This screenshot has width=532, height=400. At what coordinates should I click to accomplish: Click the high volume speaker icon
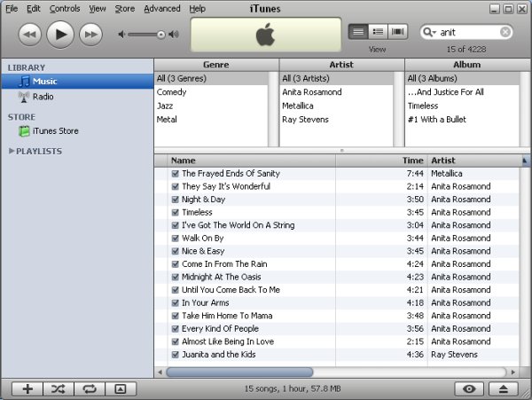(174, 35)
